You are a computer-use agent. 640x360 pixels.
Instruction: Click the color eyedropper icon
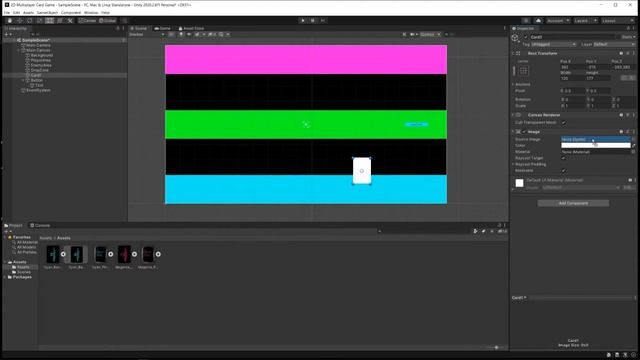pyautogui.click(x=633, y=145)
